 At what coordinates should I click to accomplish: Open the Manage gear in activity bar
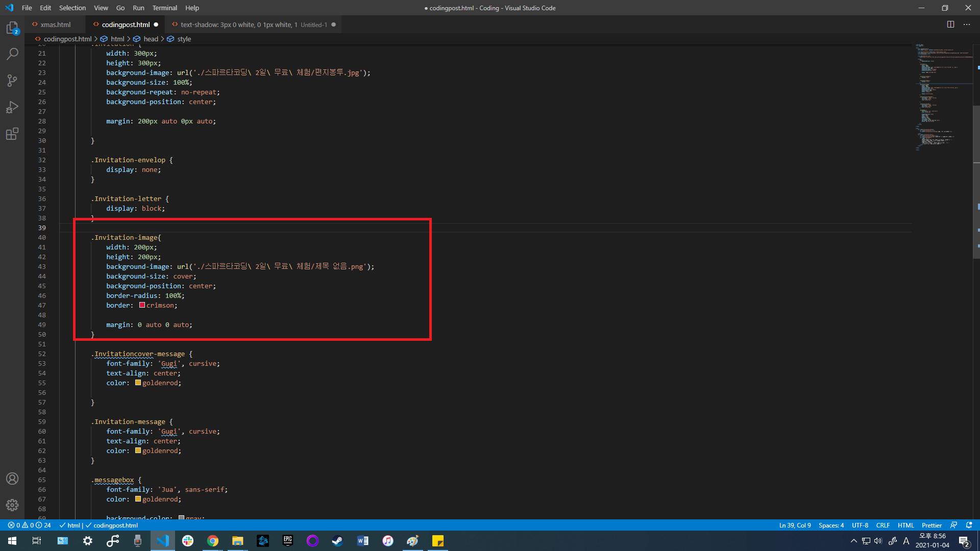12,505
